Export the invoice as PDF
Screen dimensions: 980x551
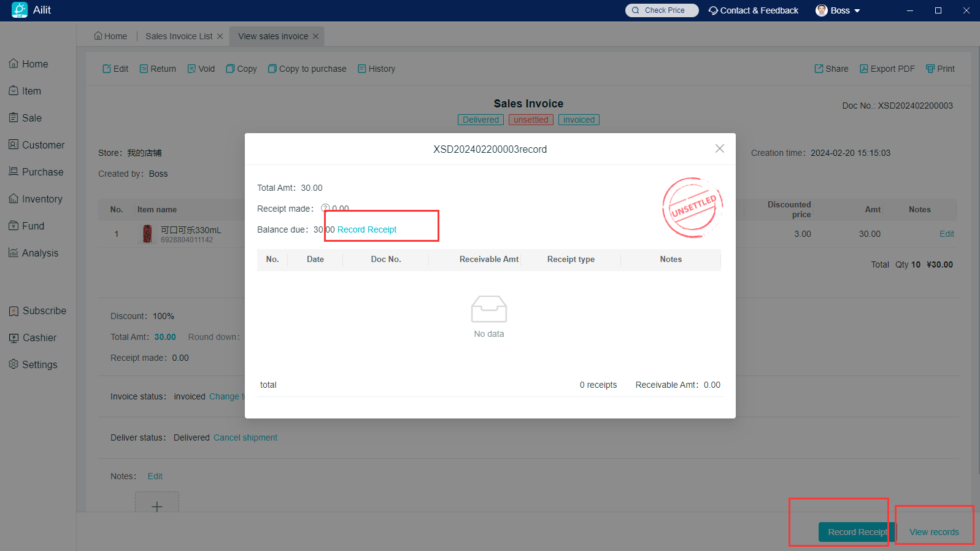coord(887,69)
